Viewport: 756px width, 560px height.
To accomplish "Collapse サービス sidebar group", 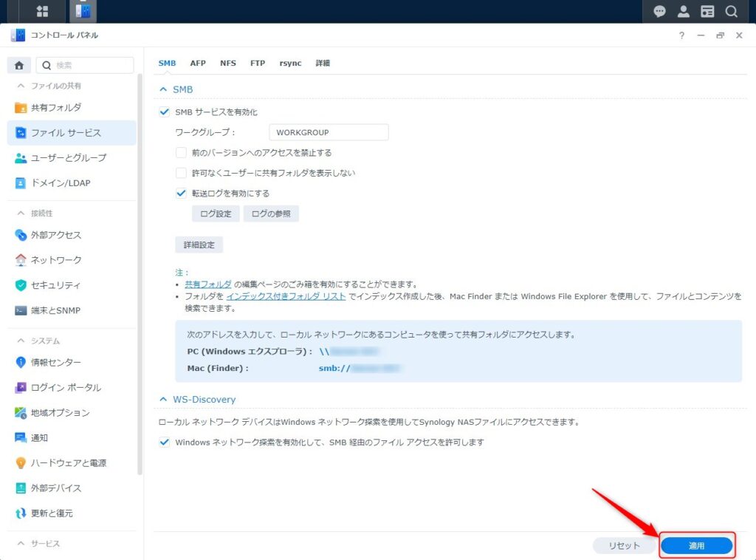I will click(x=21, y=543).
